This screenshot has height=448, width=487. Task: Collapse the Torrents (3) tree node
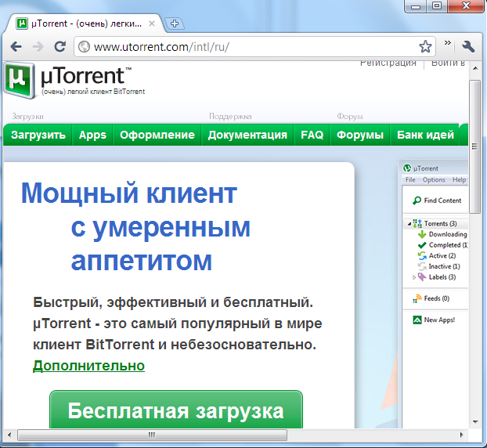pyautogui.click(x=409, y=224)
